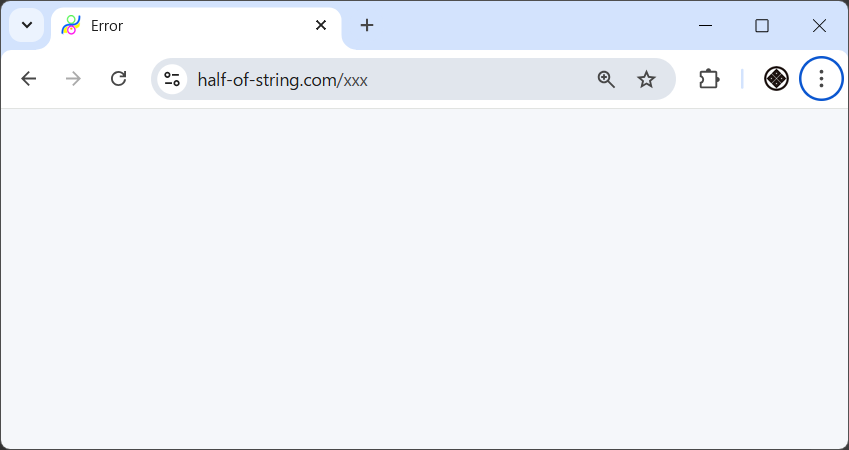Viewport: 849px width, 450px height.
Task: Click the blank page content area
Action: pos(424,278)
